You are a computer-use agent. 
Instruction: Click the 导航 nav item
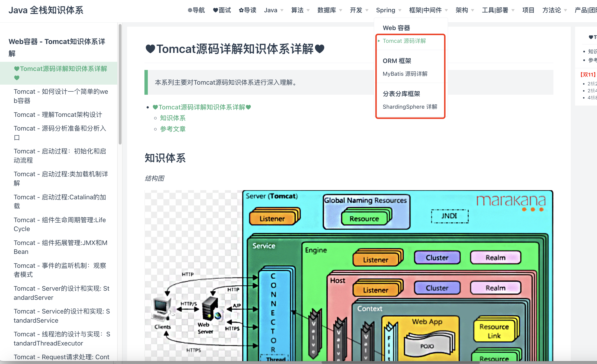coord(196,10)
